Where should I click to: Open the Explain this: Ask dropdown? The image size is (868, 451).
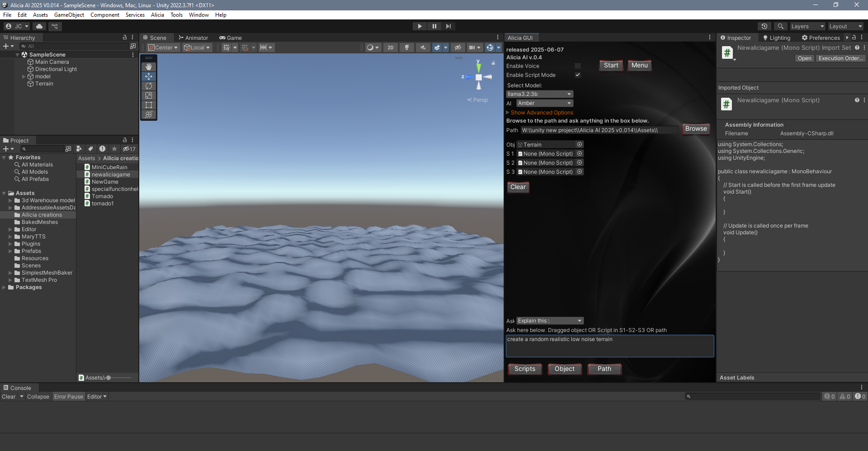[550, 321]
